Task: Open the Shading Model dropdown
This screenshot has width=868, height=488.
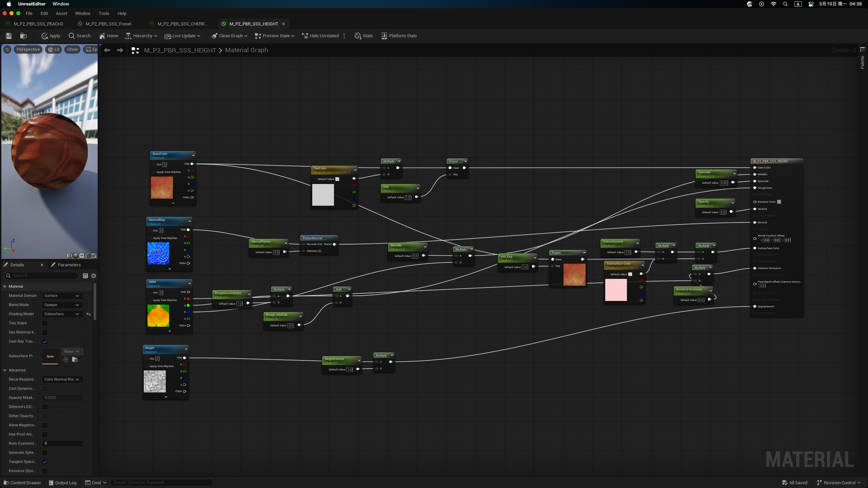Action: 62,314
